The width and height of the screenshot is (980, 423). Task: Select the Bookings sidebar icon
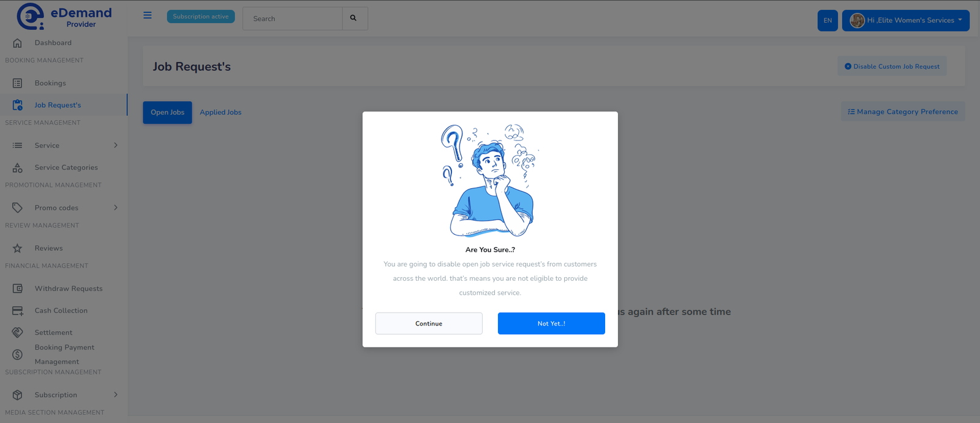16,83
